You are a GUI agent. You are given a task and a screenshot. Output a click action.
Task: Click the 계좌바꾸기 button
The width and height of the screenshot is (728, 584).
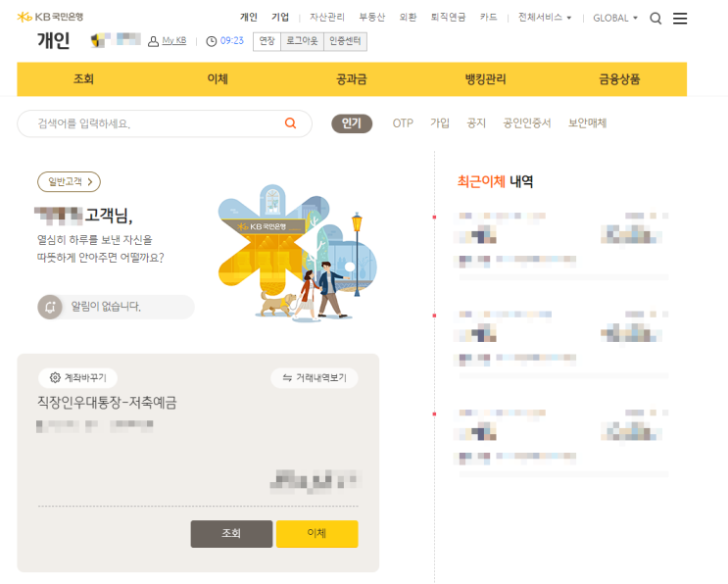77,378
